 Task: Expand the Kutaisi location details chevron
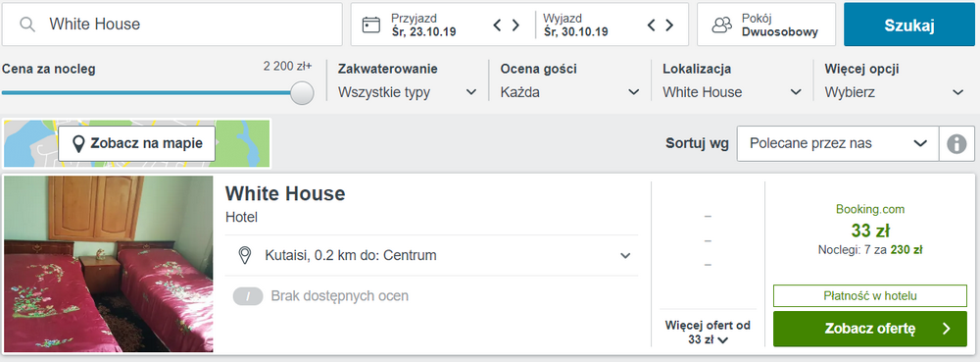click(x=625, y=256)
